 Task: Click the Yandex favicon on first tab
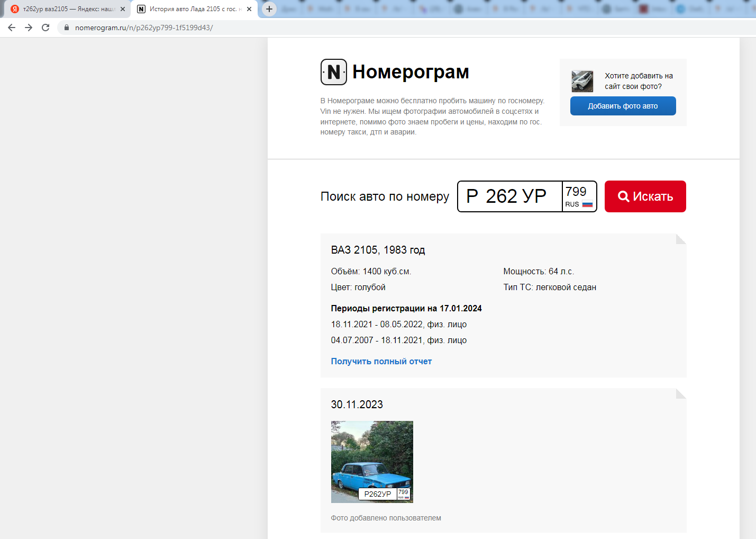[15, 9]
